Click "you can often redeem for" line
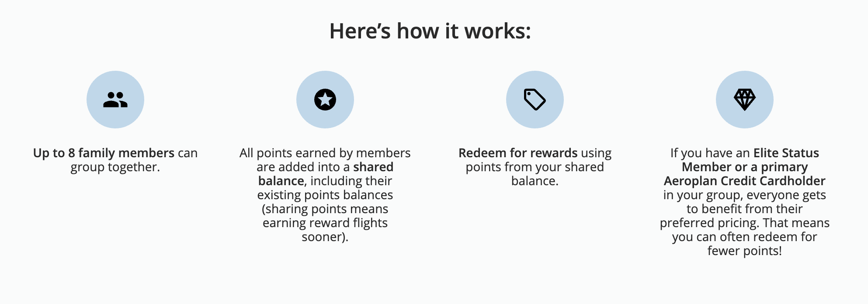 pos(744,237)
